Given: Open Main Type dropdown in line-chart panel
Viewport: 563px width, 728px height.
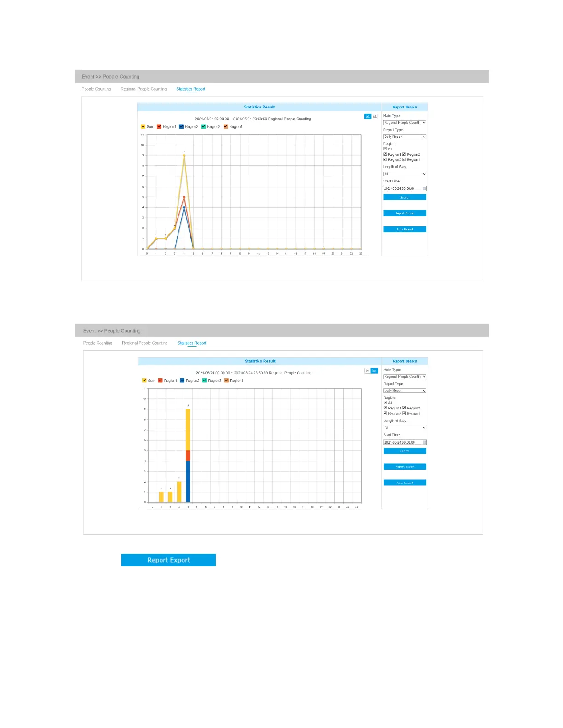Looking at the screenshot, I should pyautogui.click(x=405, y=123).
